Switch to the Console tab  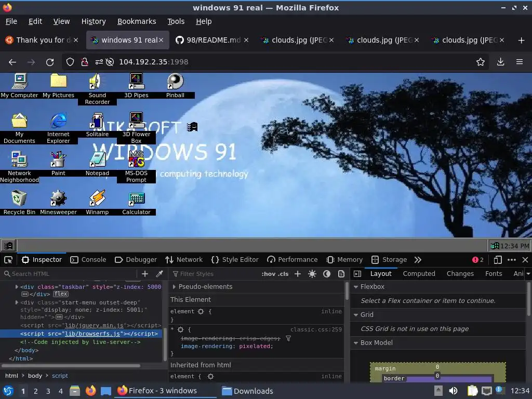point(88,260)
